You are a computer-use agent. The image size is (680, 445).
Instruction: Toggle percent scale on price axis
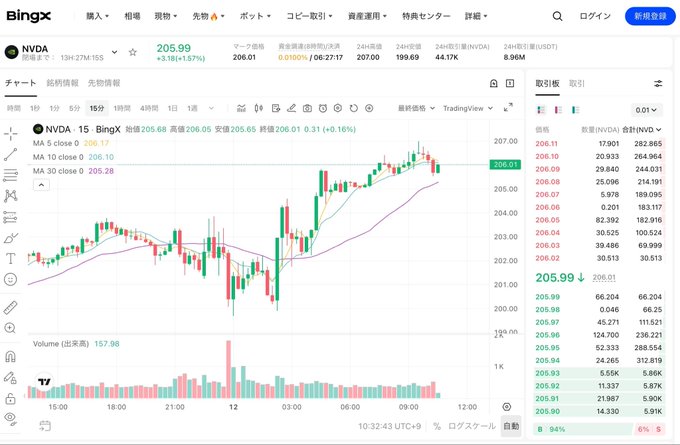tap(437, 426)
